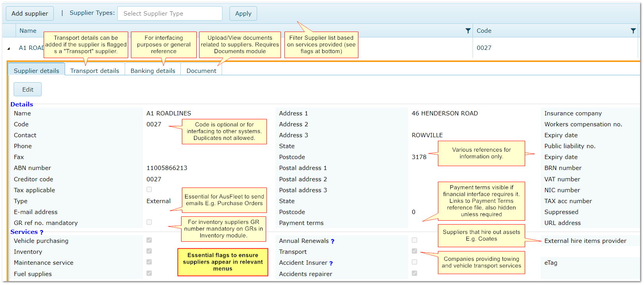
Task: Open the Annual Renewals help icon
Action: 333,241
